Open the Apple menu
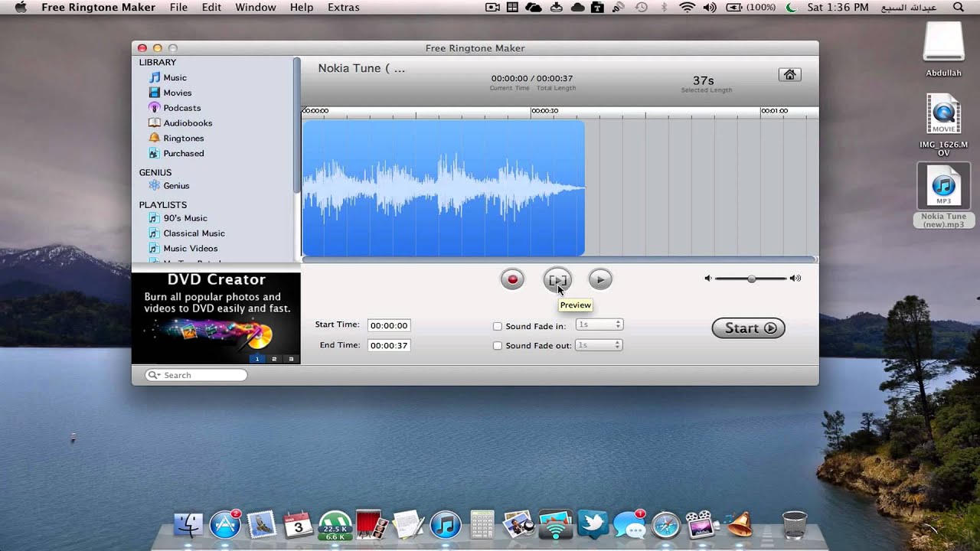 pos(21,7)
